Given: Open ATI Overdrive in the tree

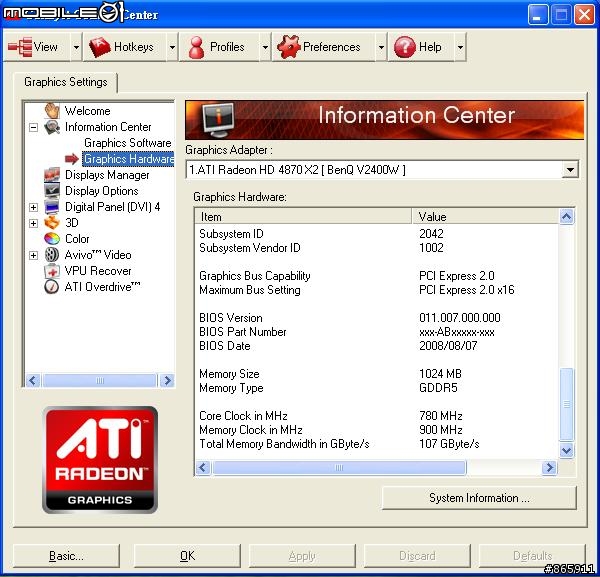Looking at the screenshot, I should click(x=103, y=287).
